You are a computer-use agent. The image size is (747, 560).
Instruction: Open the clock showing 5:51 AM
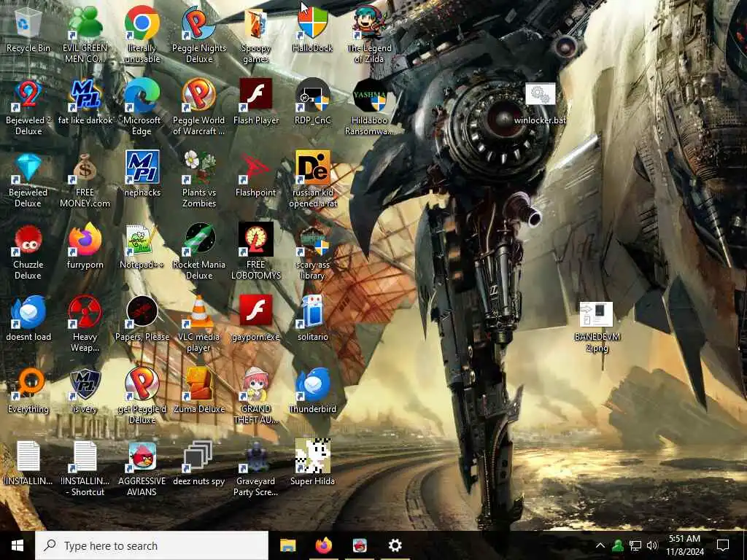[x=684, y=545]
